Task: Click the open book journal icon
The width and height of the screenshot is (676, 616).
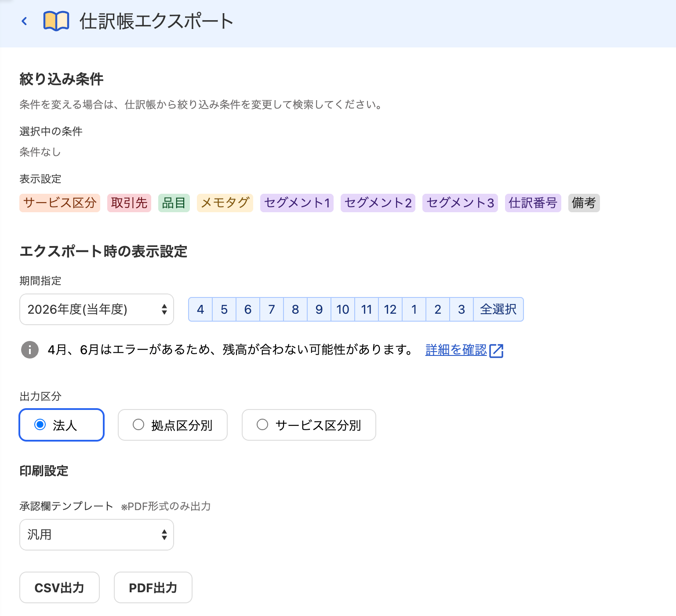Action: tap(56, 21)
